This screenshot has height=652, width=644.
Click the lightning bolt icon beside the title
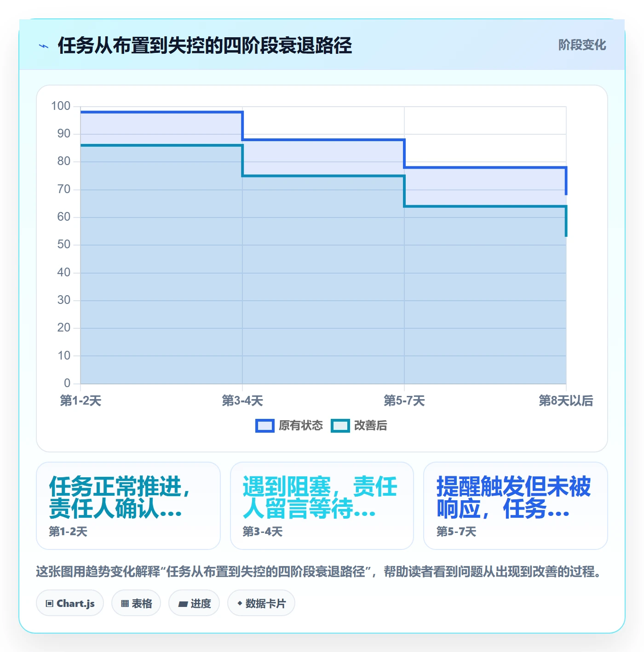[44, 46]
